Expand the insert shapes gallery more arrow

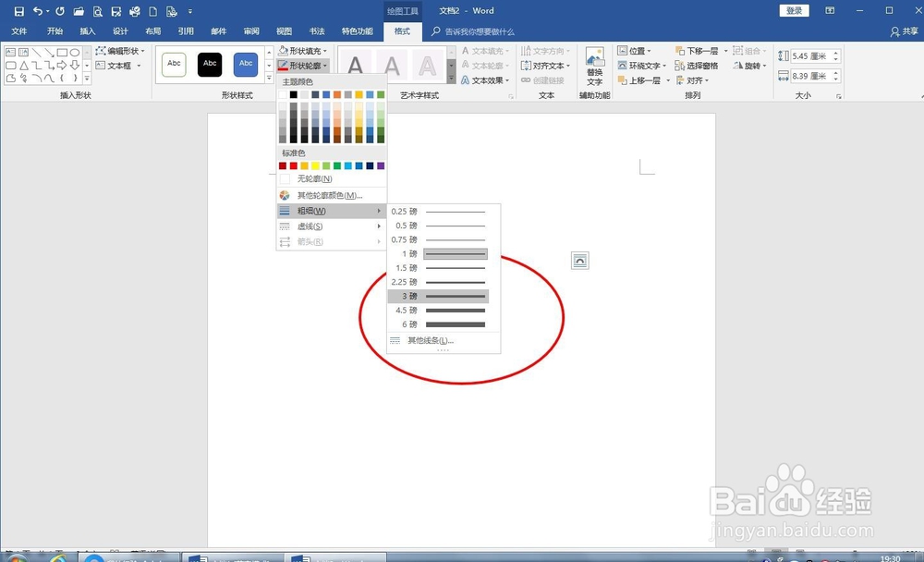[87, 78]
